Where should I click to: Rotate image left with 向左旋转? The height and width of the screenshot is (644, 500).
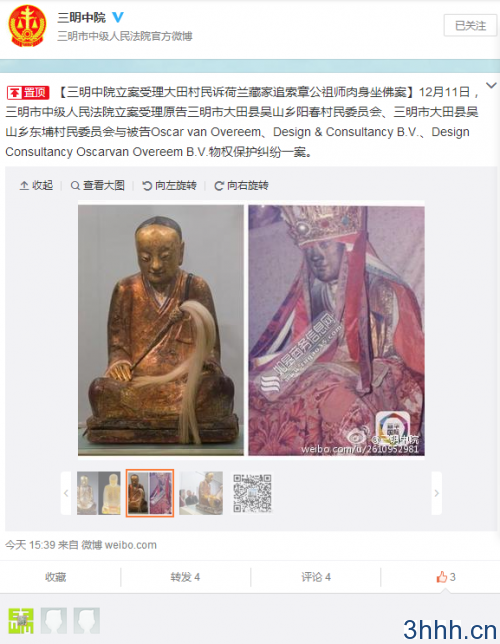[169, 186]
